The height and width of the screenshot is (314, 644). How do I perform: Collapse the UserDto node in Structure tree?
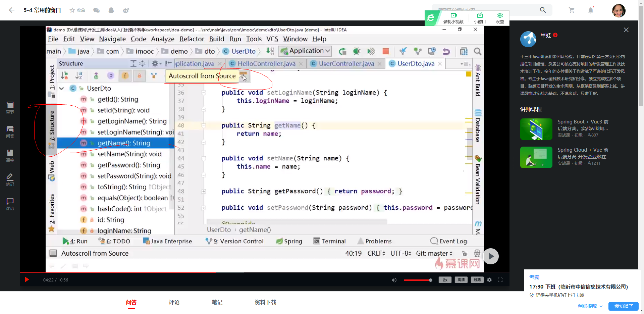62,89
